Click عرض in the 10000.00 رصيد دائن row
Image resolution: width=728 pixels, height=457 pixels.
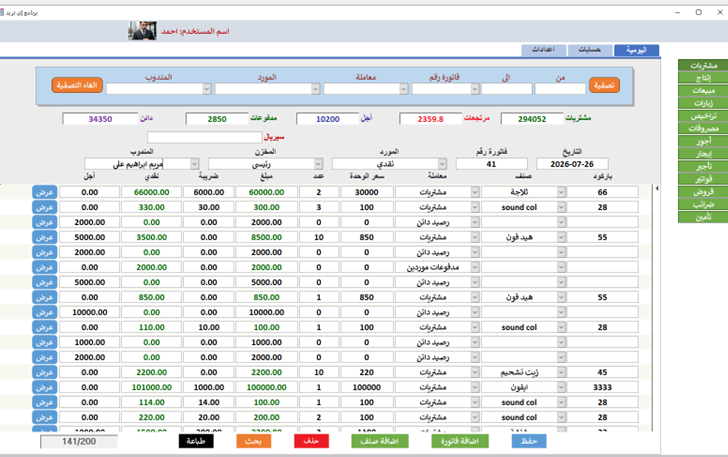pyautogui.click(x=45, y=312)
